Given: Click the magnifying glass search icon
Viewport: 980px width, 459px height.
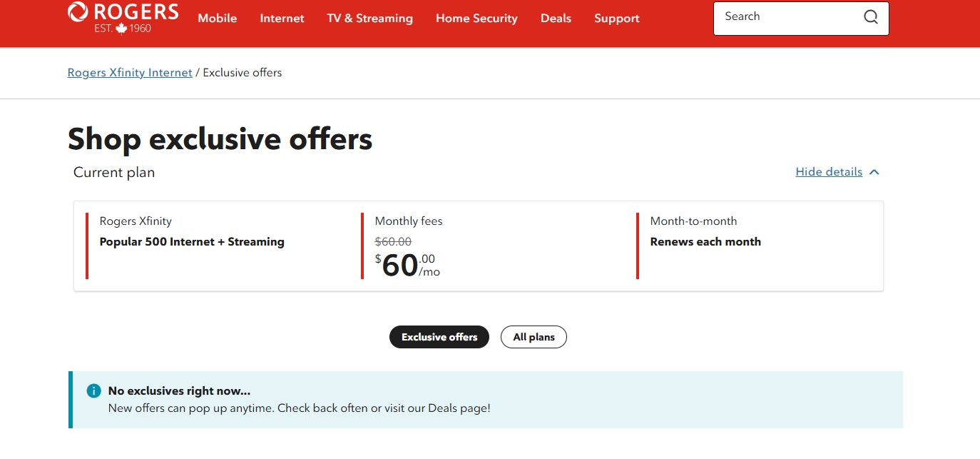Looking at the screenshot, I should [870, 17].
